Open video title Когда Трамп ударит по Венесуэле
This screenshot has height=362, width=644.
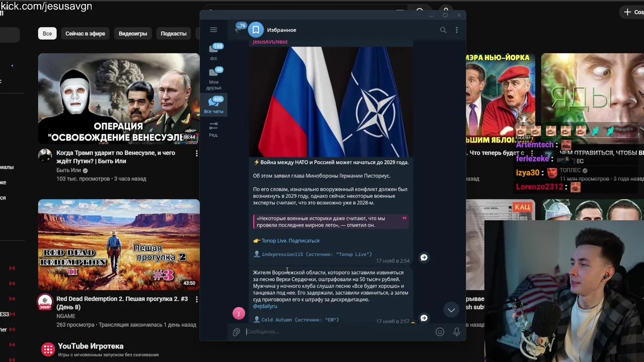point(116,157)
